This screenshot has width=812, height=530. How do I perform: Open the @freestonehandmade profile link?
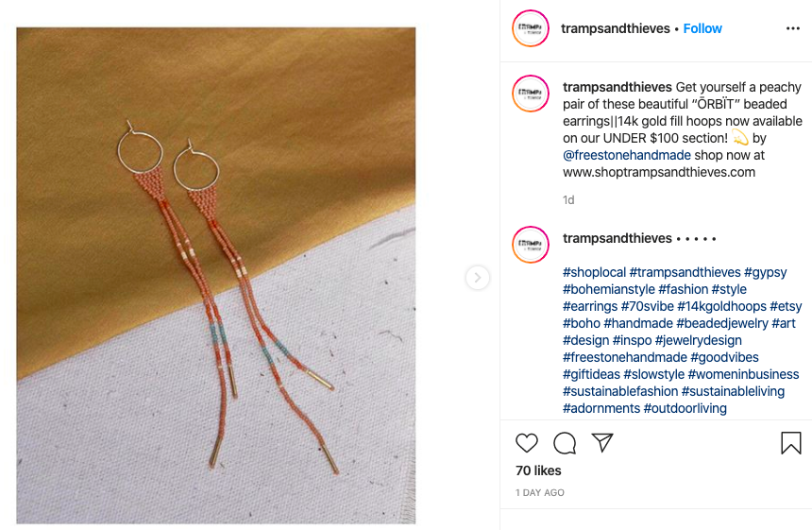pos(627,155)
